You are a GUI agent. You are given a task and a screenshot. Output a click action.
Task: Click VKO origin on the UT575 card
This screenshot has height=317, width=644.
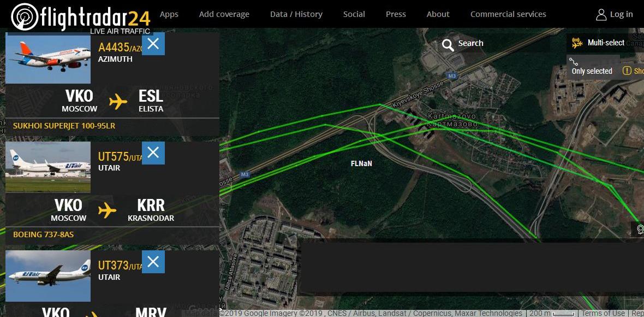coord(69,205)
